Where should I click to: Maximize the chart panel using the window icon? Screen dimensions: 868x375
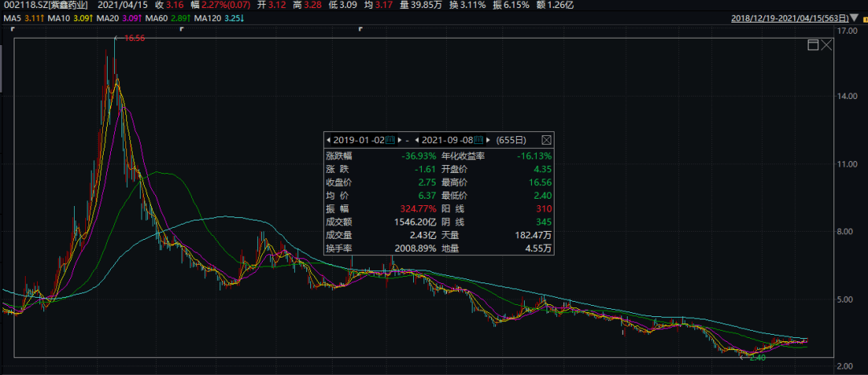click(x=813, y=45)
